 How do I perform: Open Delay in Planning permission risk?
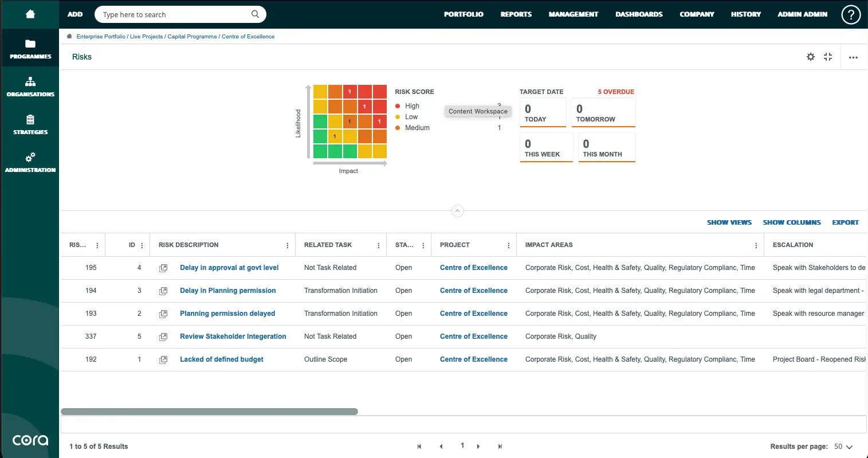tap(228, 291)
